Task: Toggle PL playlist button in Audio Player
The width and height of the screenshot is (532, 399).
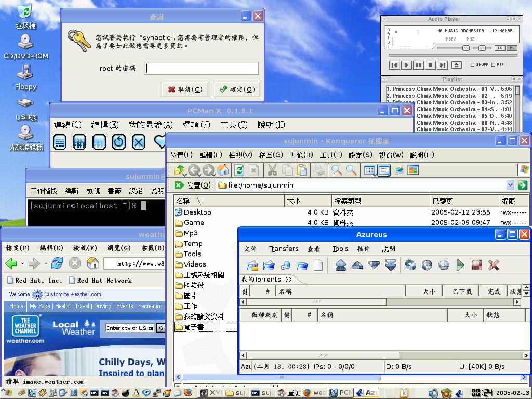Action: click(512, 48)
